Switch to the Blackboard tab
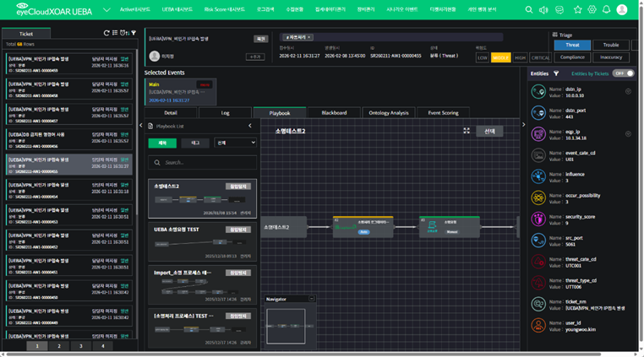Screen dimensions: 644x357 pyautogui.click(x=334, y=112)
